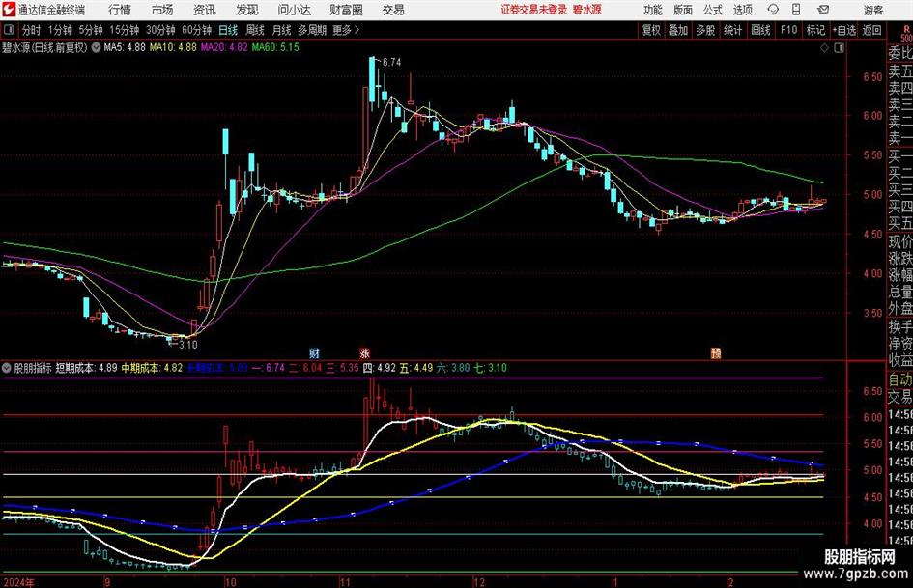Click the 复权 toolbar button
The width and height of the screenshot is (913, 588).
pyautogui.click(x=651, y=30)
